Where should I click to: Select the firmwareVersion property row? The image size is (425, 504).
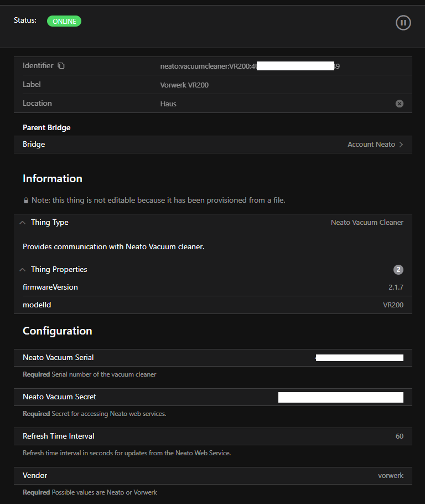click(213, 287)
